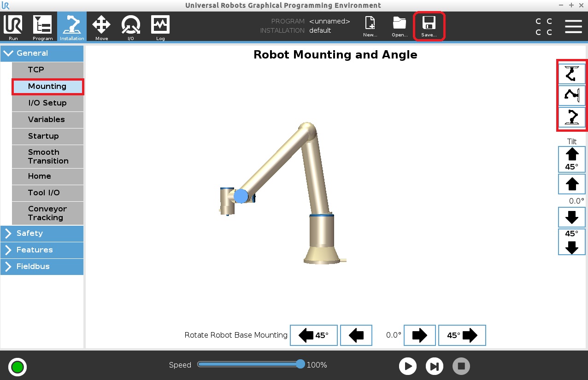Step forward in the program

[434, 366]
